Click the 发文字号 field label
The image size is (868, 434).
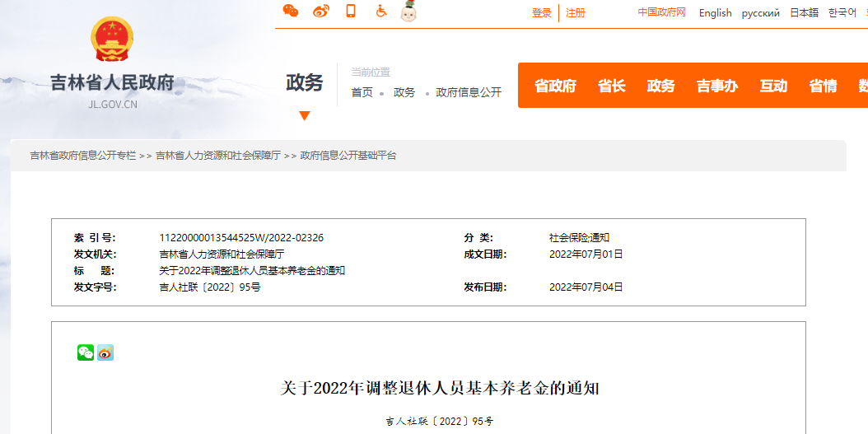95,287
